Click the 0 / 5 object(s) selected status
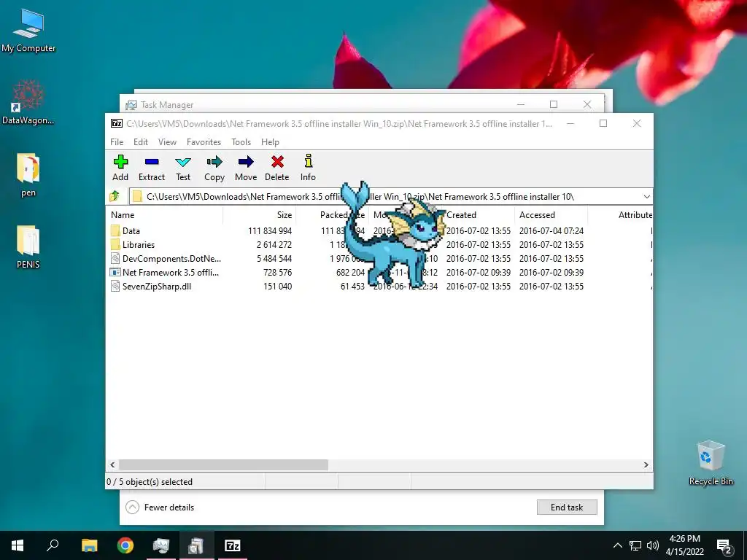747x560 pixels. 150,482
